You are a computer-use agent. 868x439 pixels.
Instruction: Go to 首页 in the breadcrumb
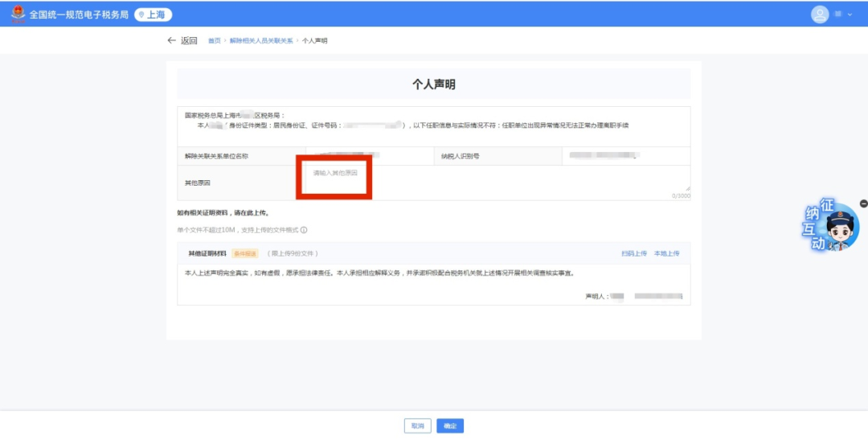click(214, 40)
